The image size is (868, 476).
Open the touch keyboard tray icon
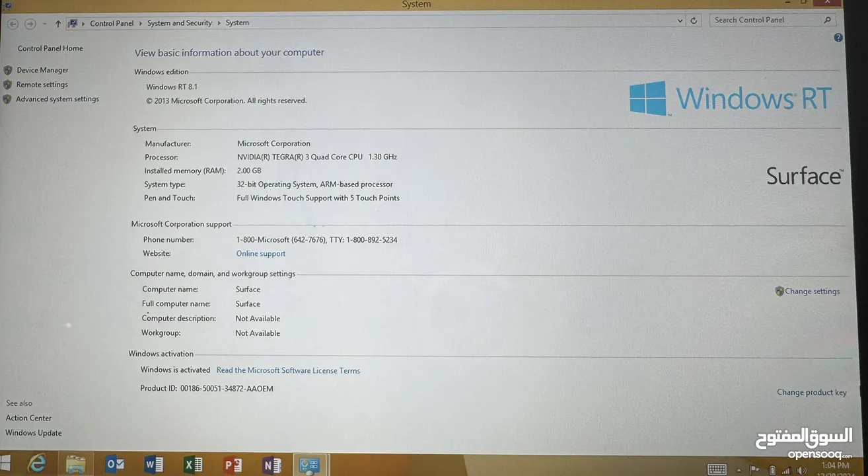point(717,469)
